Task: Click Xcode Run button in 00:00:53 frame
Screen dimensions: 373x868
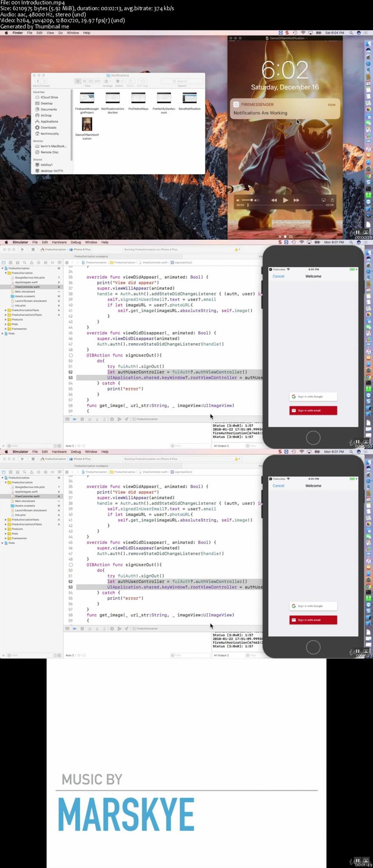Action: click(x=22, y=250)
